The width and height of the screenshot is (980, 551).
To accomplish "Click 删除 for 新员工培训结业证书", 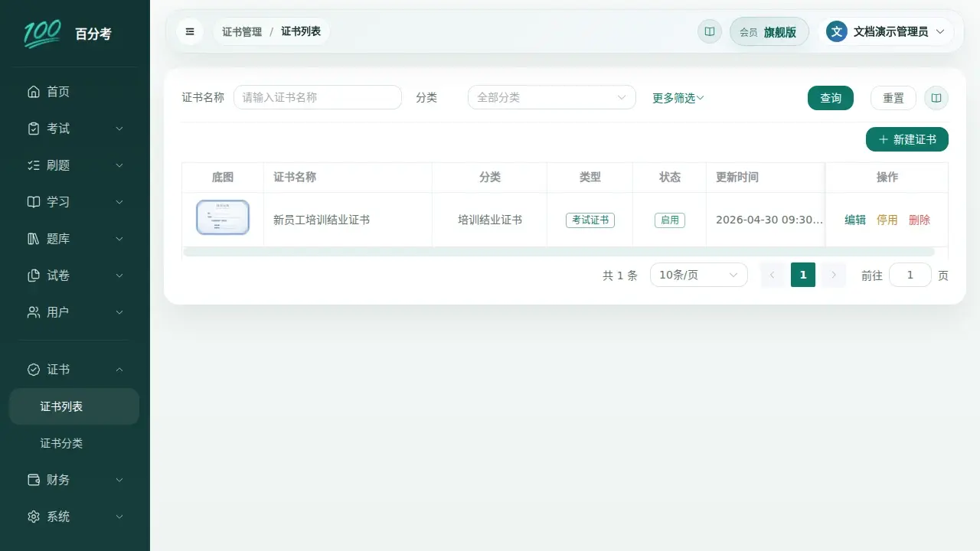I will [x=920, y=220].
